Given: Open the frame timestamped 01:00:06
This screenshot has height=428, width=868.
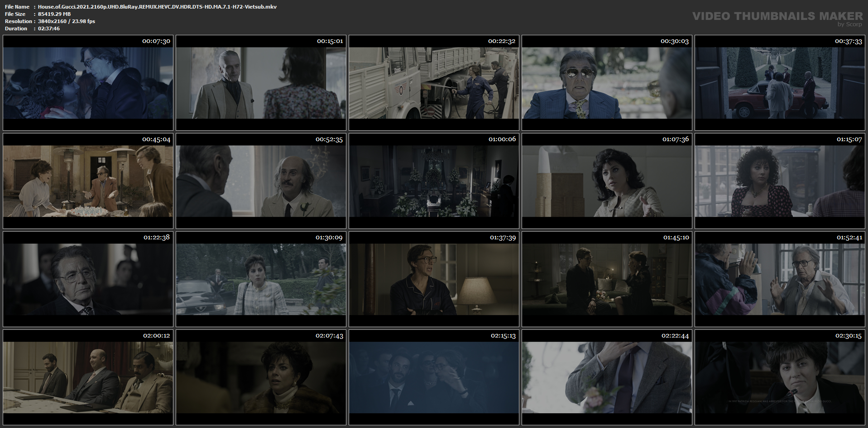Looking at the screenshot, I should (434, 181).
